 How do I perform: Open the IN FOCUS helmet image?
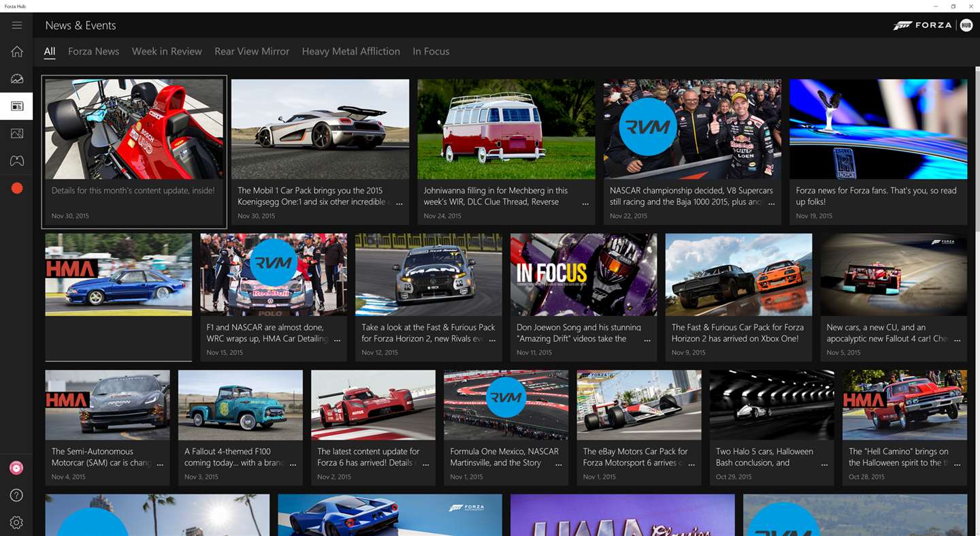583,274
